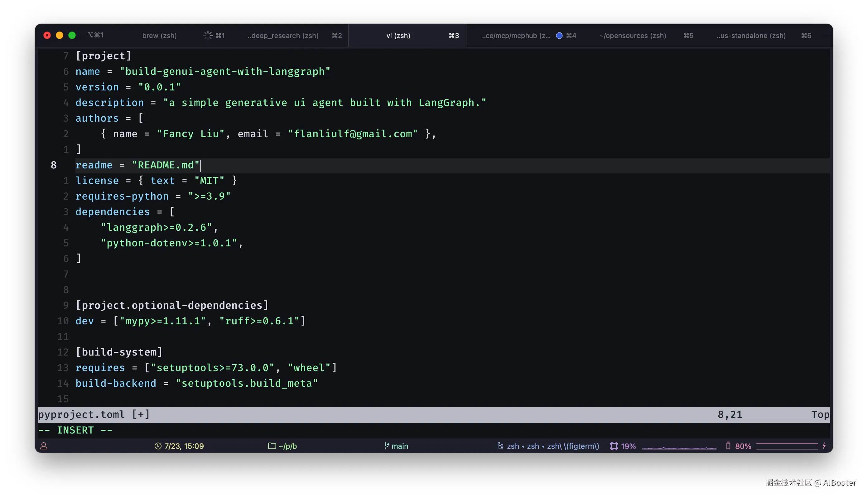Open the ..deep_research (zsh) tab
This screenshot has height=499, width=868.
[x=283, y=35]
